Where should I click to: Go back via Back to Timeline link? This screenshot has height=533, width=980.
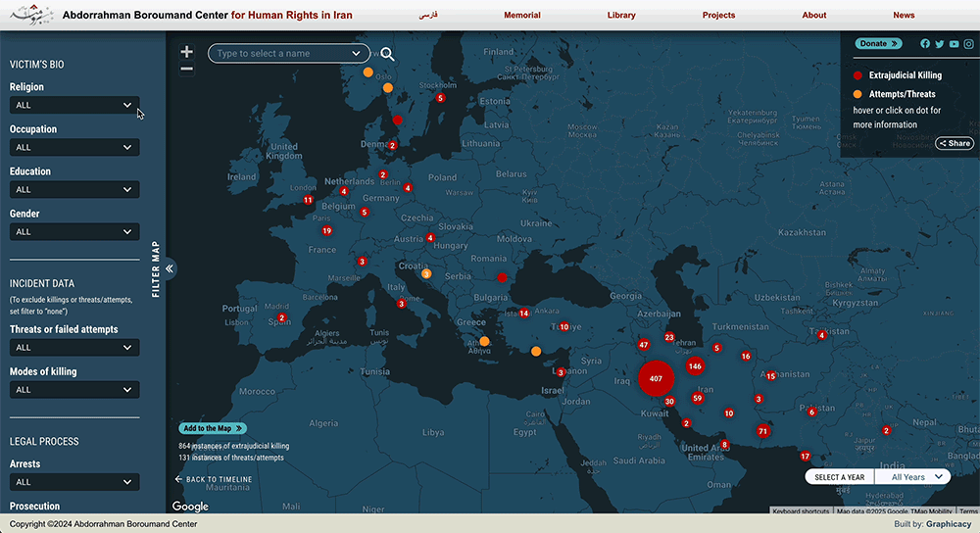(214, 479)
